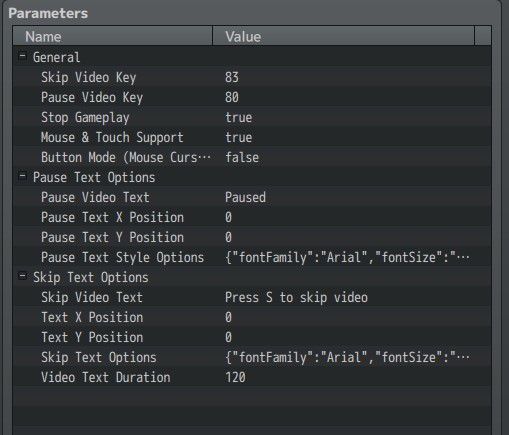Image resolution: width=509 pixels, height=435 pixels.
Task: Select the Pause Video Text parameter
Action: (x=95, y=197)
